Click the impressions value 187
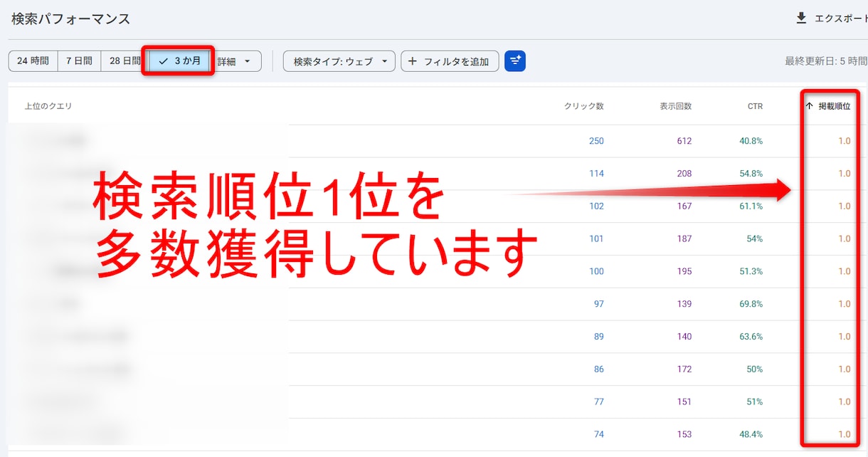 (684, 238)
